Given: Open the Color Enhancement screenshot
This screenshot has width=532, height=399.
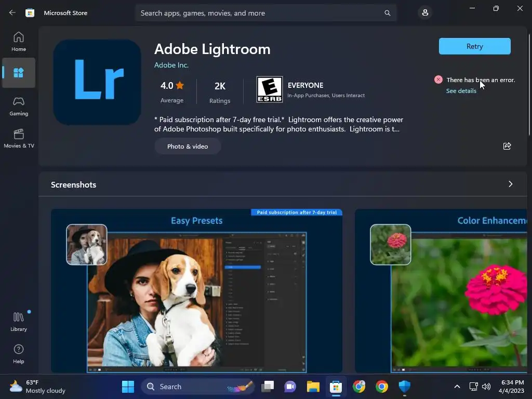Looking at the screenshot, I should [x=441, y=291].
